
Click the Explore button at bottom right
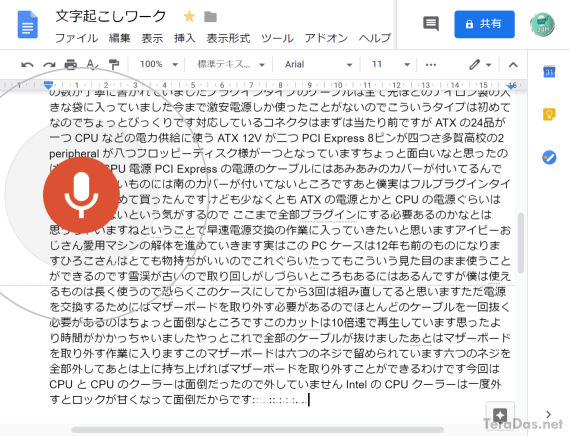(500, 414)
